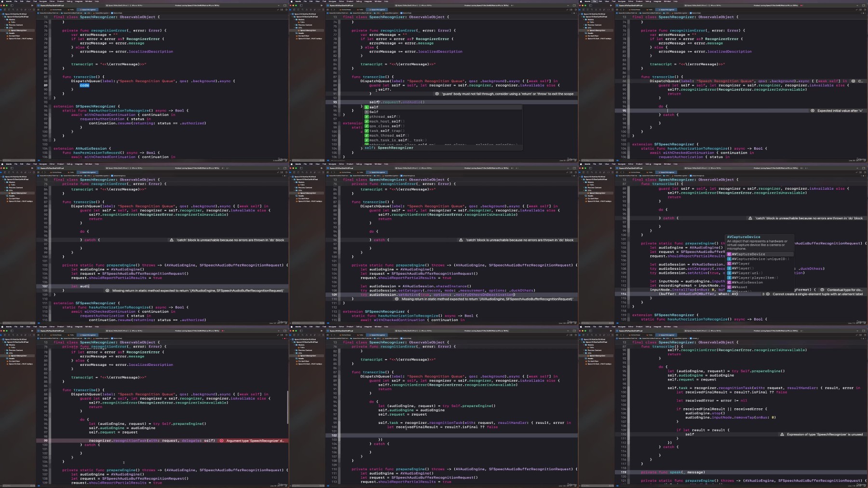
Task: Click warning icon beside 'Expression of type' message
Action: 782,434
